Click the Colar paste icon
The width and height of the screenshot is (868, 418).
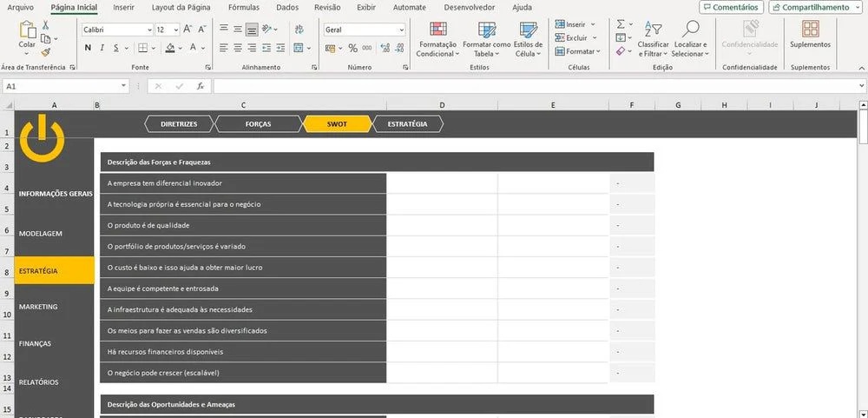27,30
